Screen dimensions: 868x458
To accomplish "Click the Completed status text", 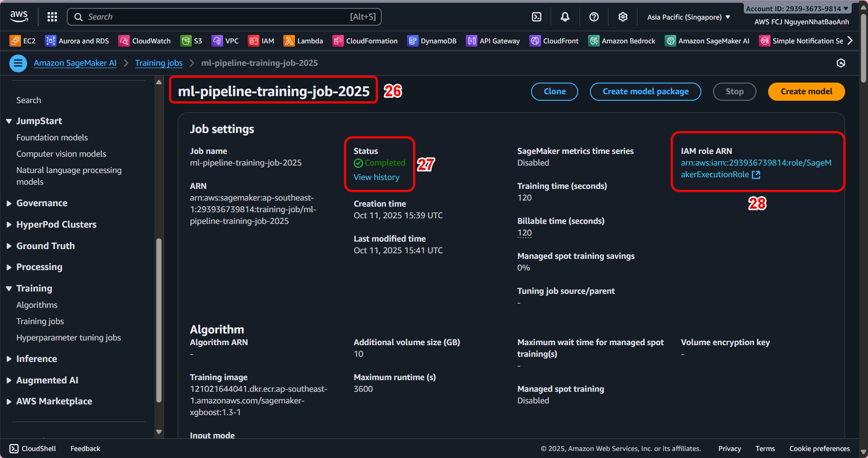I will click(385, 163).
